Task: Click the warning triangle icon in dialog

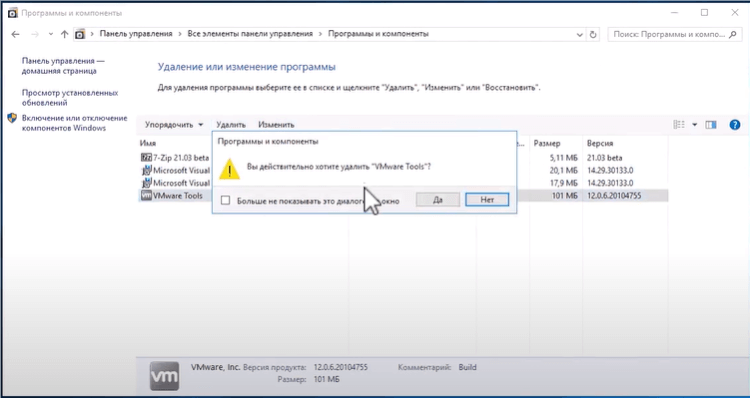Action: tap(229, 169)
